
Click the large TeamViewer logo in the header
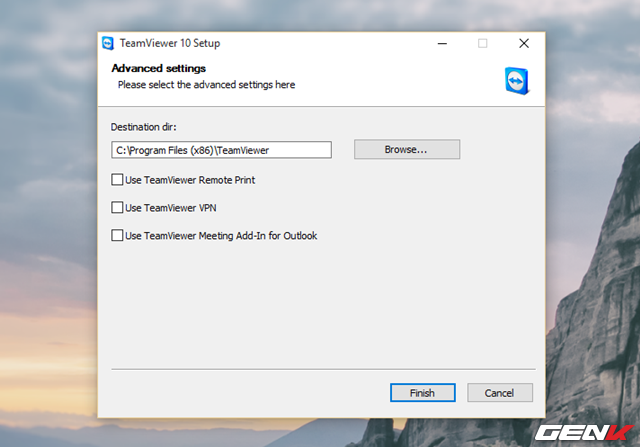coord(516,79)
